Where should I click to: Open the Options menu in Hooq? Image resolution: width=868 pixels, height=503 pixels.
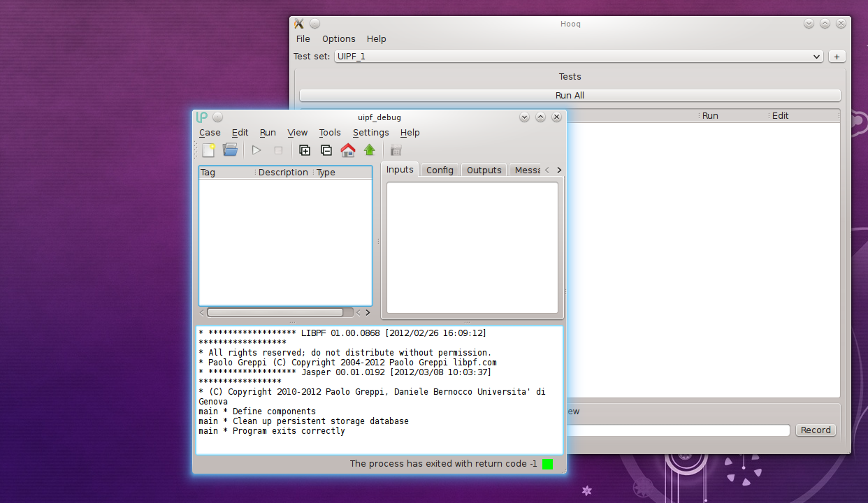point(338,39)
